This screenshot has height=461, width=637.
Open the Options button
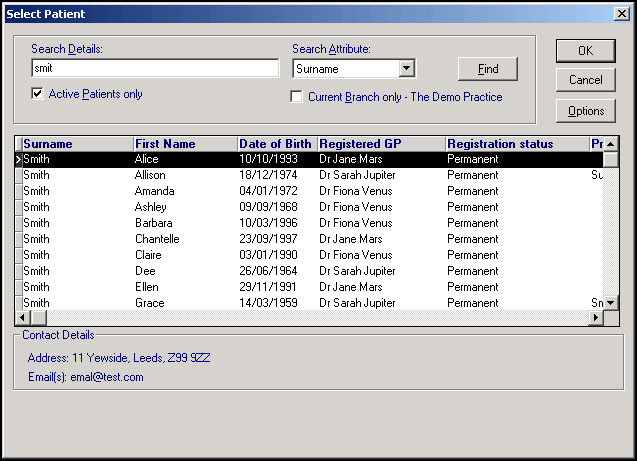585,111
